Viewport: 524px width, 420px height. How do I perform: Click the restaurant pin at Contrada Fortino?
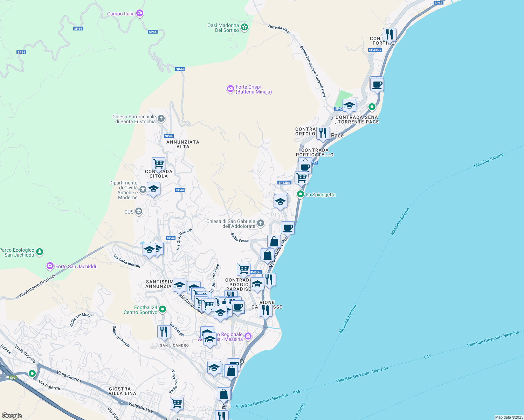(389, 35)
